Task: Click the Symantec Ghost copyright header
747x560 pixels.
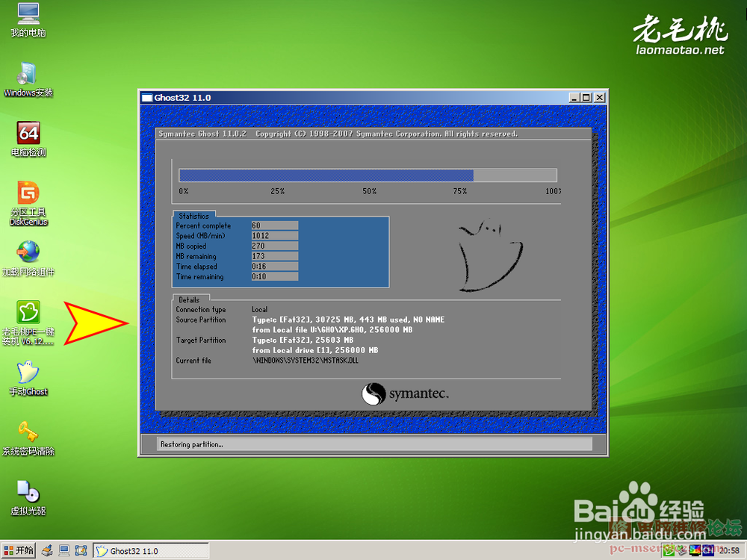Action: point(338,134)
